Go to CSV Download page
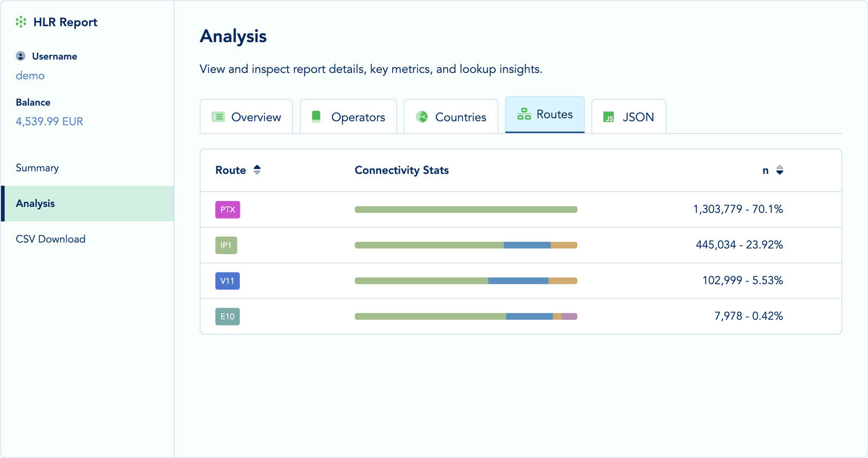 [x=51, y=239]
